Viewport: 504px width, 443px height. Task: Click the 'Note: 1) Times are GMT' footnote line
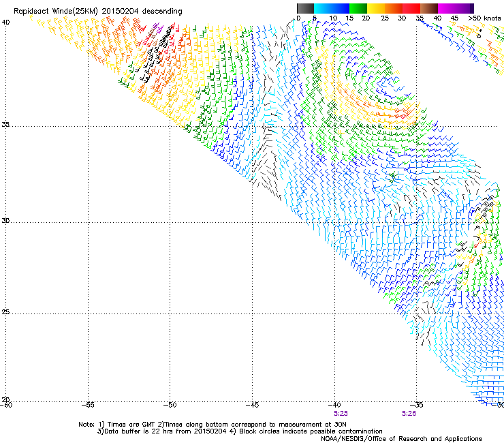212,425
